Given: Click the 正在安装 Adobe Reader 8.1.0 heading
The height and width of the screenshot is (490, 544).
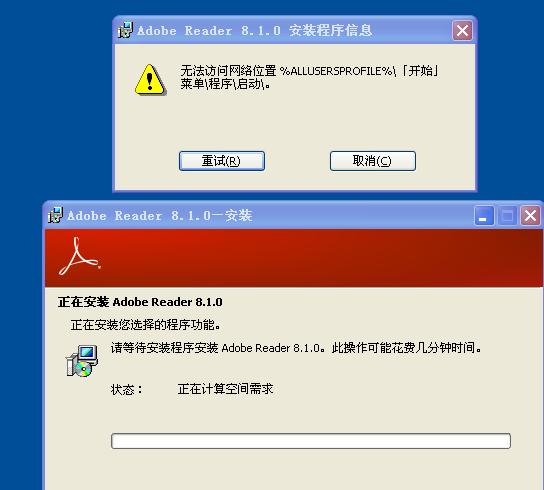Looking at the screenshot, I should [140, 302].
